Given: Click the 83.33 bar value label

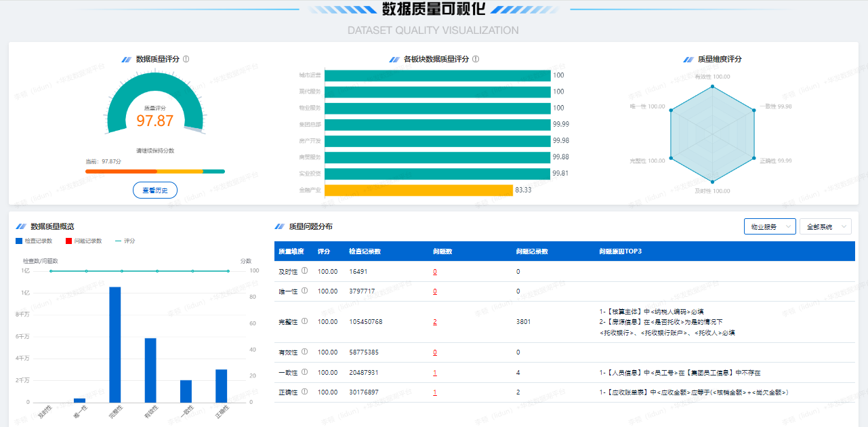Looking at the screenshot, I should 523,190.
